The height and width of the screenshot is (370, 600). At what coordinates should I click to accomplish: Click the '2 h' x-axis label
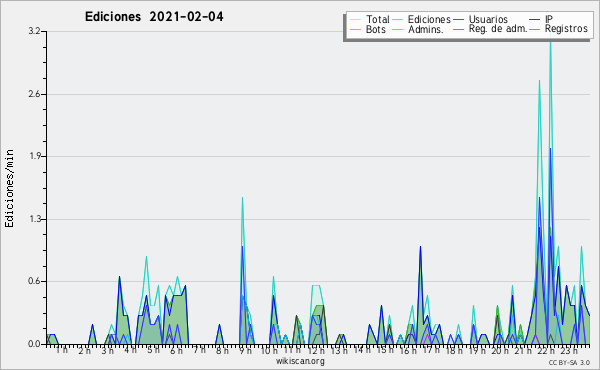(85, 350)
